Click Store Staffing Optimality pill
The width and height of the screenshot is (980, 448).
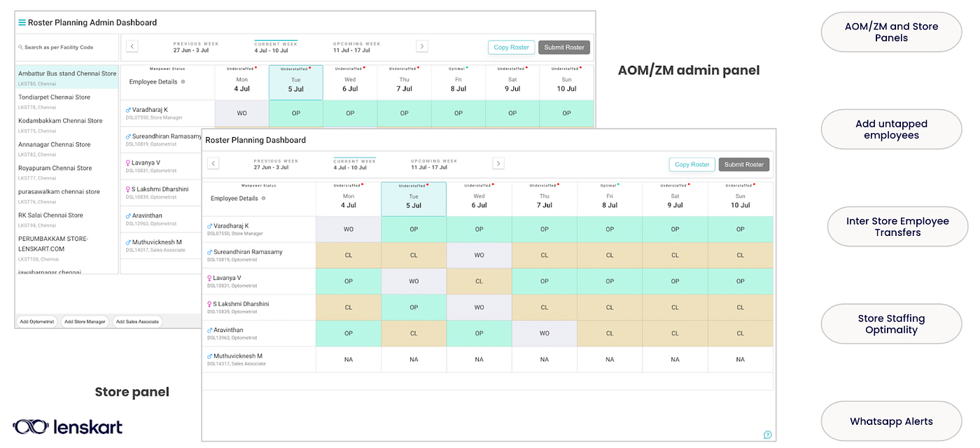(x=891, y=324)
